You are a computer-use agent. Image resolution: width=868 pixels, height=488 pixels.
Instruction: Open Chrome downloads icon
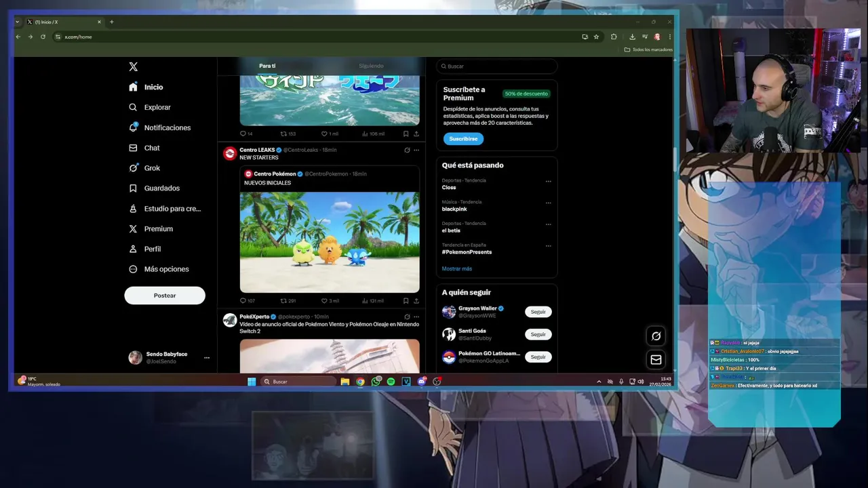pyautogui.click(x=632, y=37)
